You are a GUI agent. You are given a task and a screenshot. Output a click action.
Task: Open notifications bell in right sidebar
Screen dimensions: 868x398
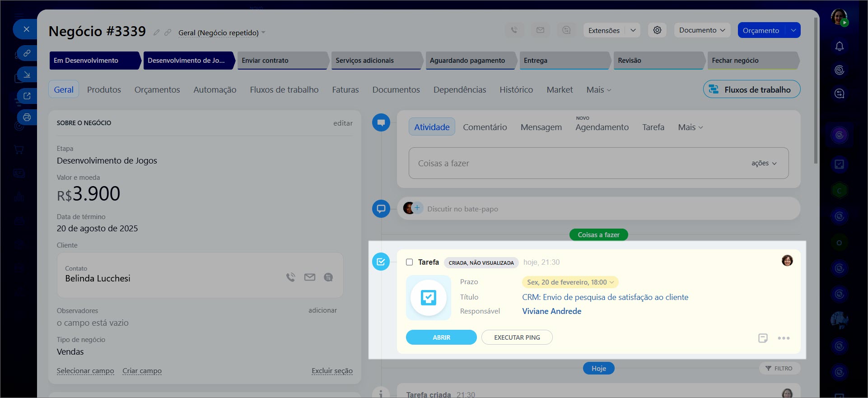point(839,47)
